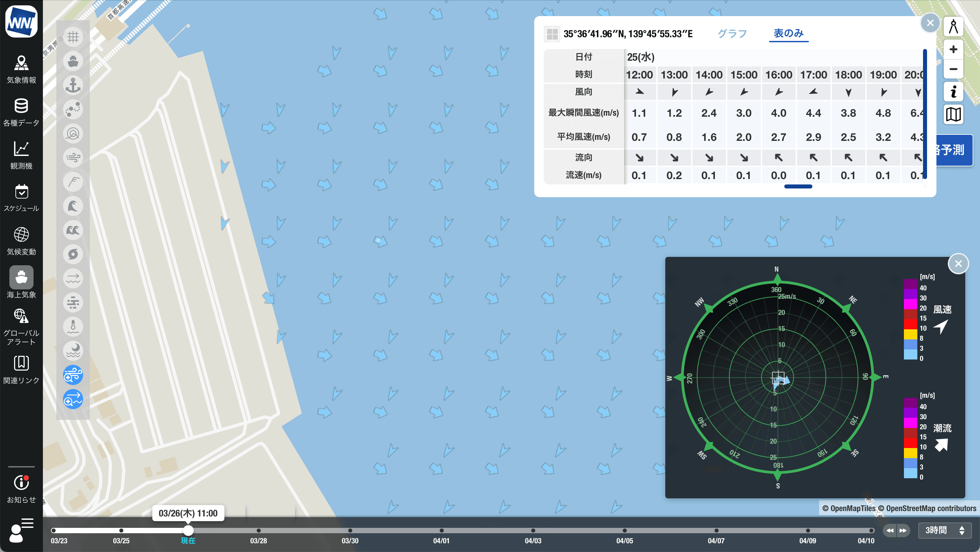The image size is (980, 552).
Task: Switch to the グラフ tab
Action: pyautogui.click(x=732, y=34)
